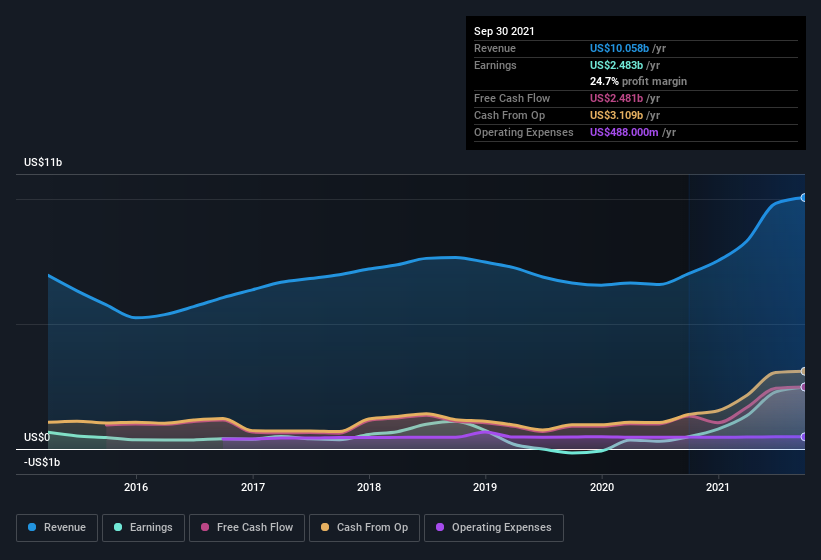Toggle the Cash From Op legend button
The image size is (821, 560).
point(364,528)
